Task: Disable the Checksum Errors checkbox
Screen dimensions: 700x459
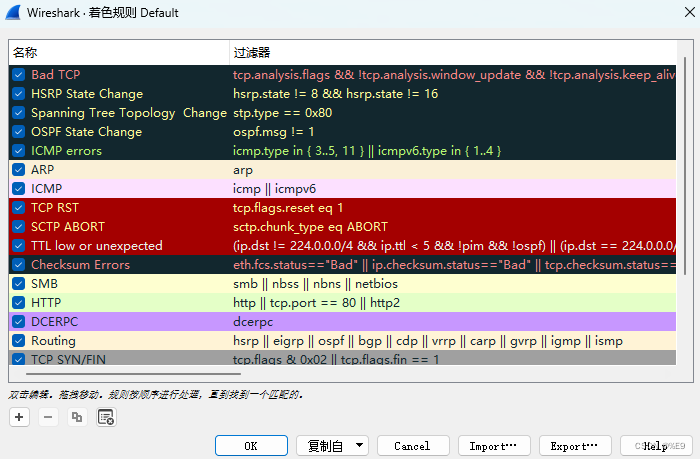Action: click(18, 264)
